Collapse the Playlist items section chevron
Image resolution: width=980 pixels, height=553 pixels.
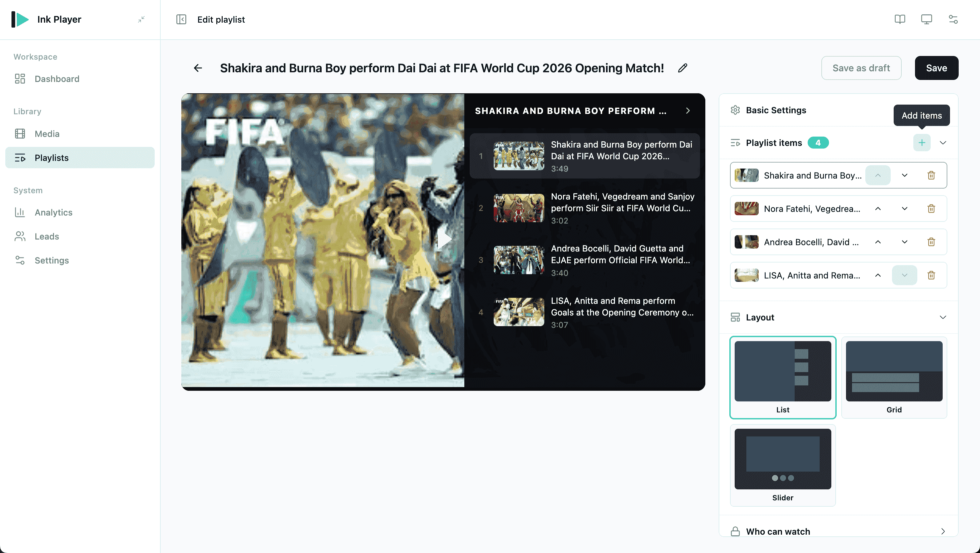(x=943, y=143)
